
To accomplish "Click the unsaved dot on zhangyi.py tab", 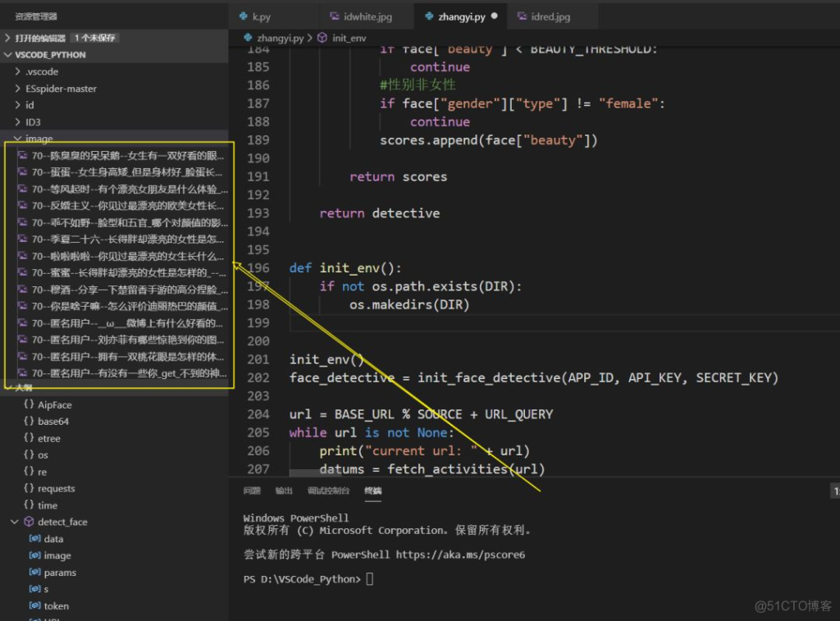I will coord(495,16).
